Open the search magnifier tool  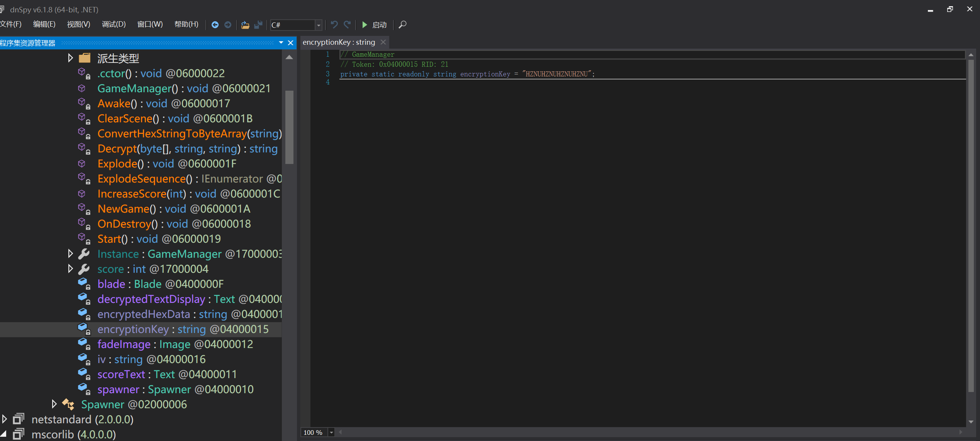pos(402,25)
